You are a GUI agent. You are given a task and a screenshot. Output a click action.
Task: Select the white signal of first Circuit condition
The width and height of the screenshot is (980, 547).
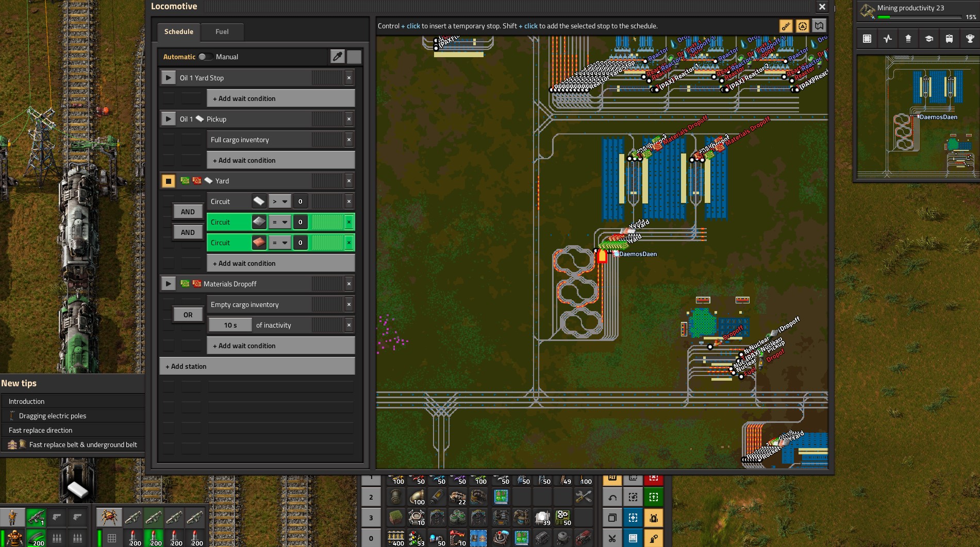[x=259, y=201]
